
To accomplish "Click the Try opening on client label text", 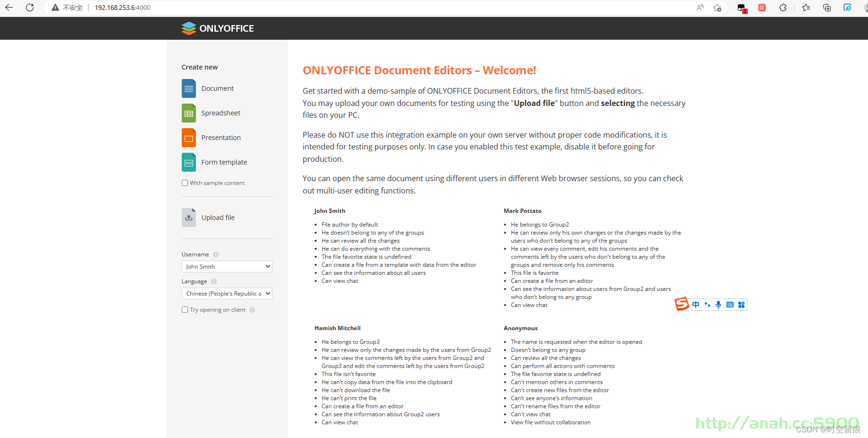I will (x=218, y=310).
